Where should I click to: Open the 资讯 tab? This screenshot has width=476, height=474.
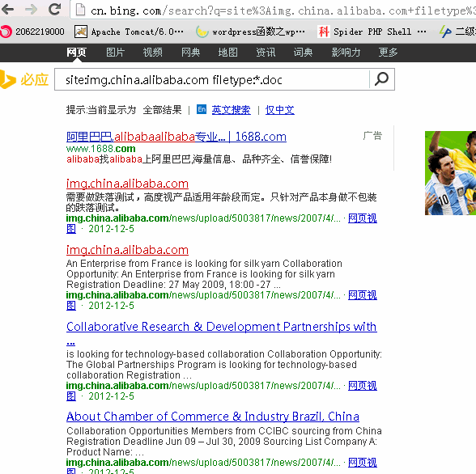point(266,52)
